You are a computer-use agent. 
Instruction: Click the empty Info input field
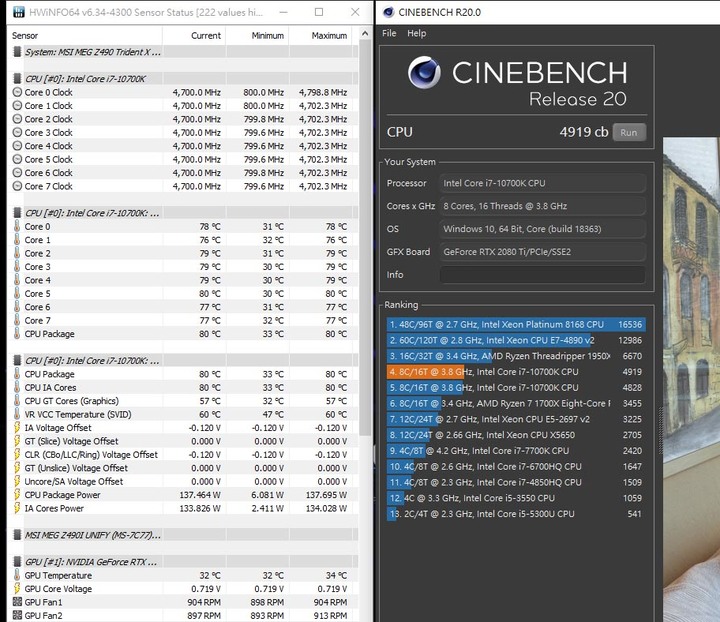[x=543, y=275]
